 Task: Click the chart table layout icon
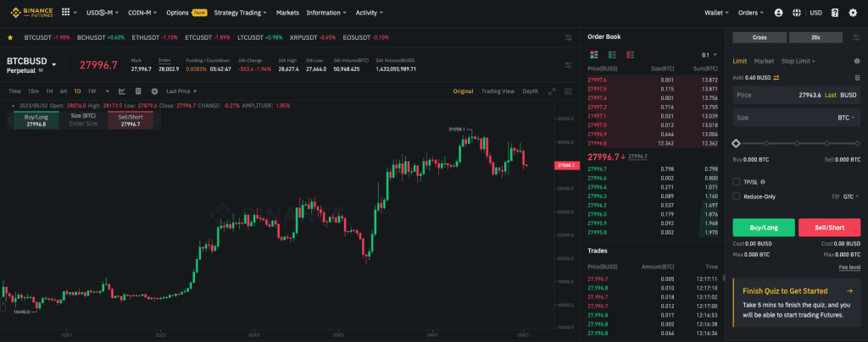pyautogui.click(x=138, y=91)
